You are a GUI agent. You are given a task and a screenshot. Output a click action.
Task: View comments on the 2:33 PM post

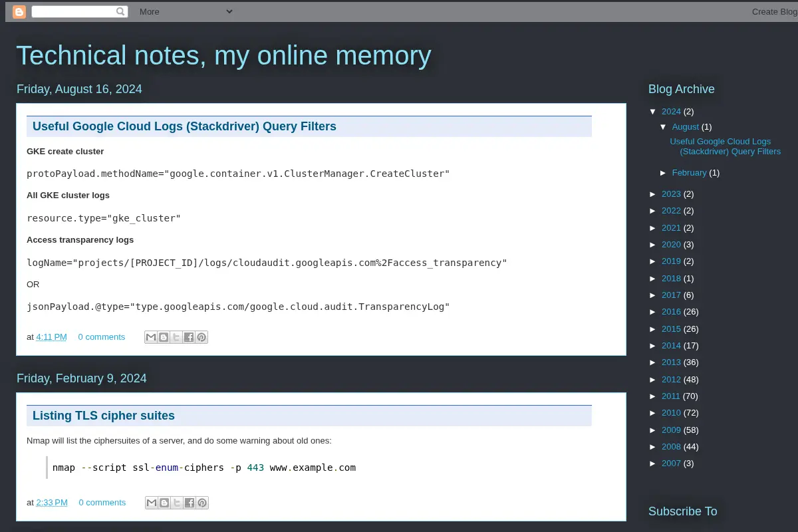[x=102, y=503]
